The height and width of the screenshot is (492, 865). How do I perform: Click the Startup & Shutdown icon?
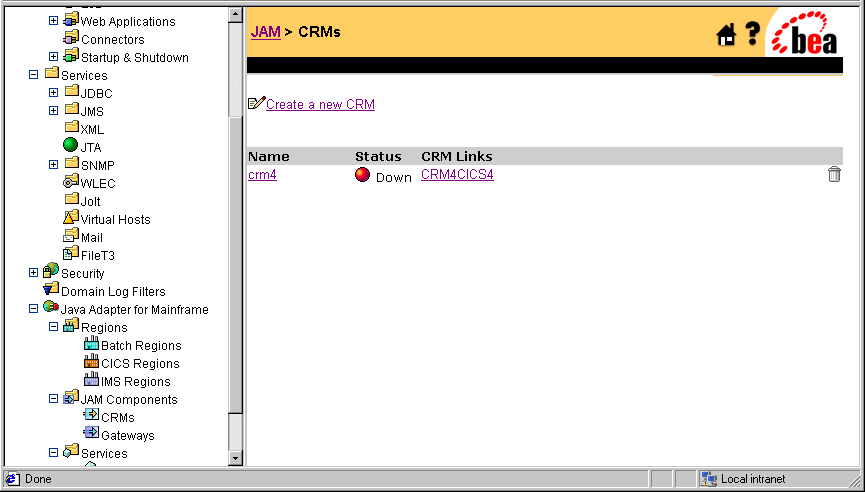pyautogui.click(x=71, y=56)
